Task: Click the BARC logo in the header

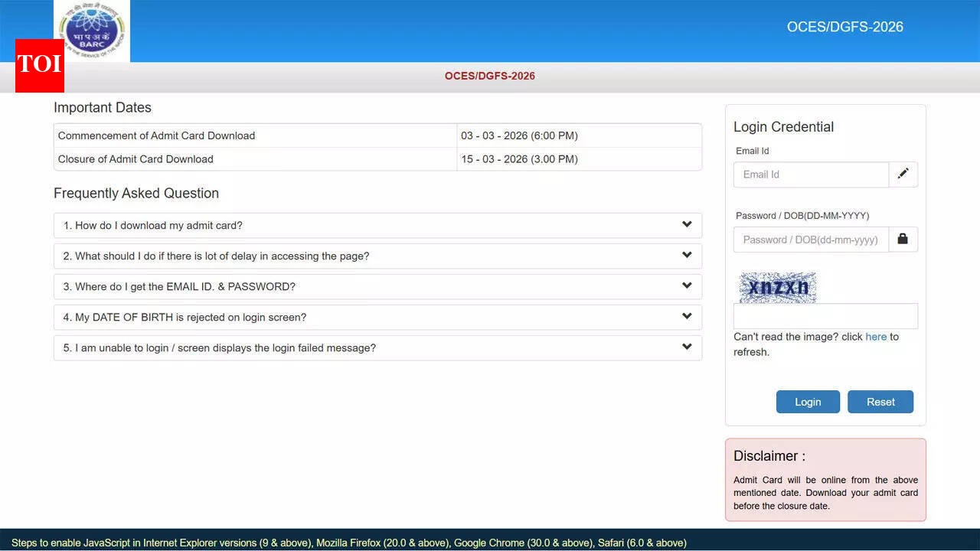Action: [92, 31]
